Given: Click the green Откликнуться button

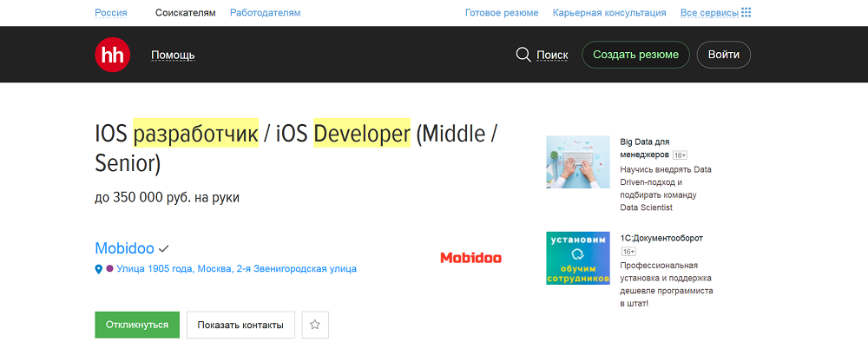Looking at the screenshot, I should pyautogui.click(x=137, y=325).
